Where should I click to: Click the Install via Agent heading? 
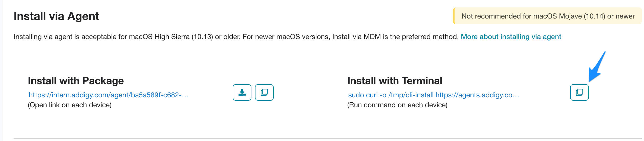[56, 16]
